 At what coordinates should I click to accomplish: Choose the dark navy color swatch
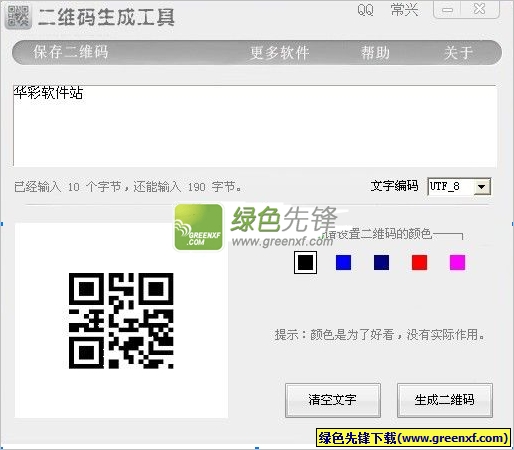(x=381, y=262)
